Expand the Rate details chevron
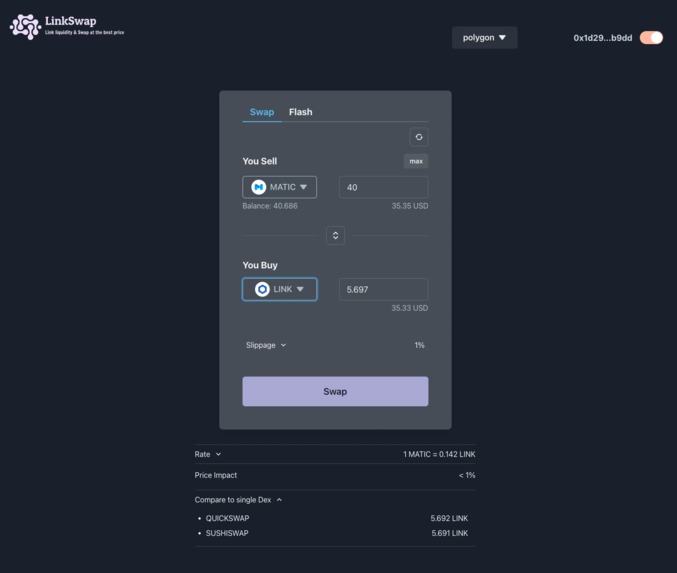This screenshot has height=573, width=677. (218, 454)
